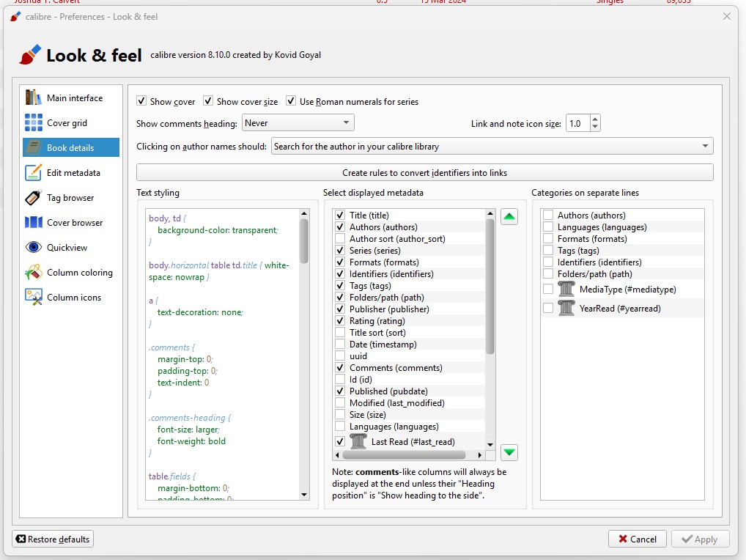Click the column icon beside YearRead
The height and width of the screenshot is (560, 746).
click(566, 309)
